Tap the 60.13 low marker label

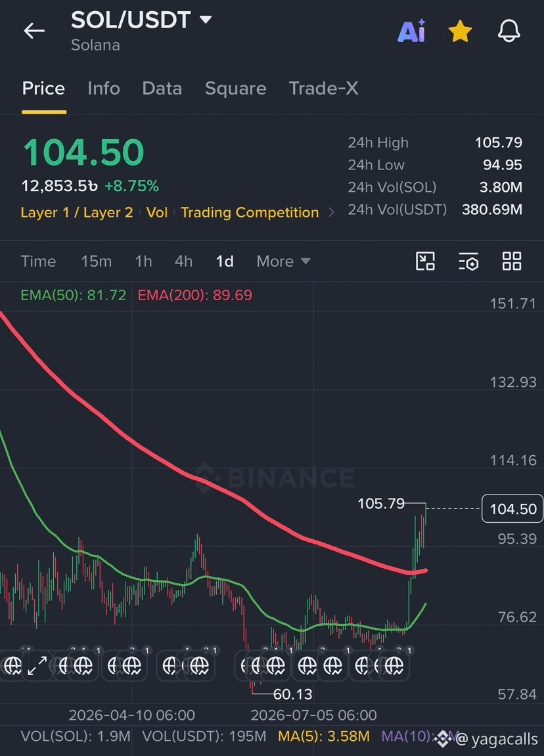tap(293, 694)
